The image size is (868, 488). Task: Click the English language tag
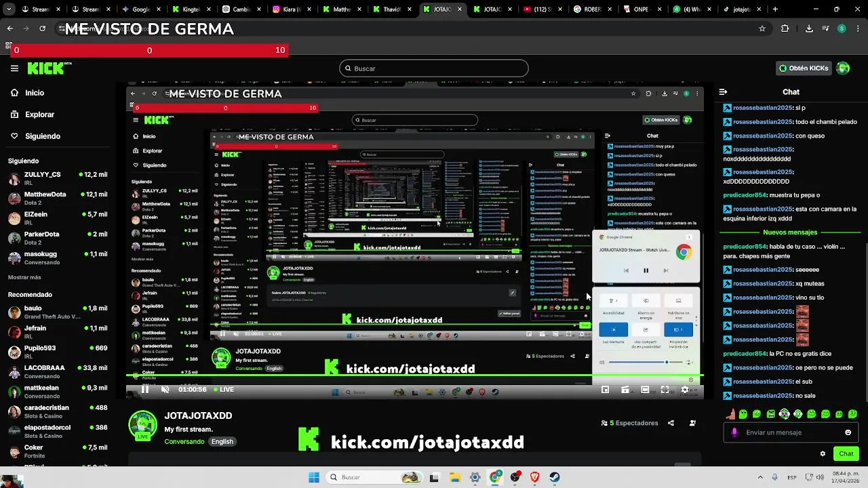[x=222, y=441]
